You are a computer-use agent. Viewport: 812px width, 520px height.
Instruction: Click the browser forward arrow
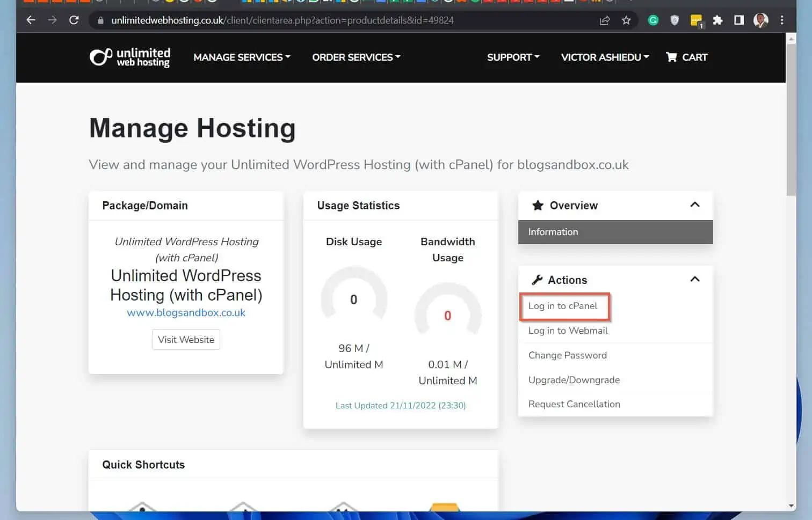click(x=52, y=20)
